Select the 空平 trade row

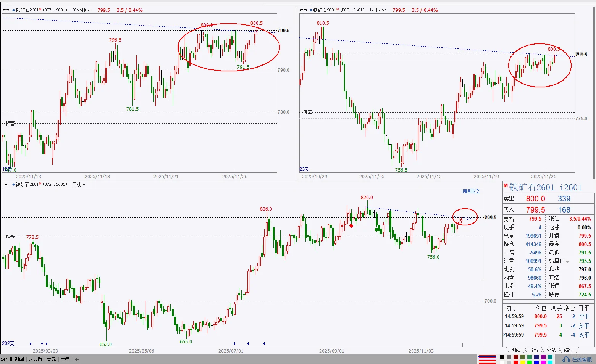pos(547,317)
